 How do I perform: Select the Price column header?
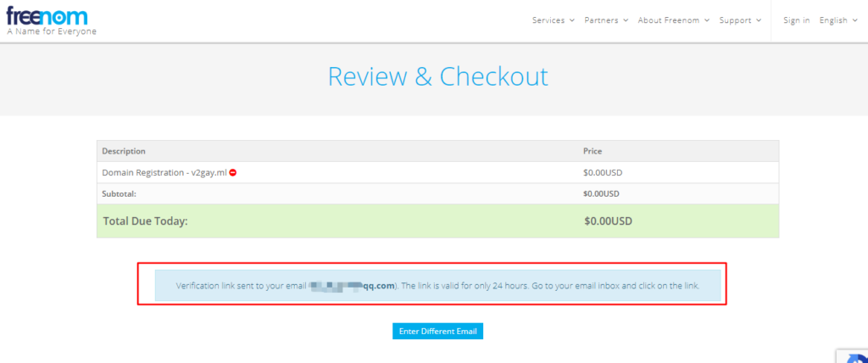coord(593,151)
